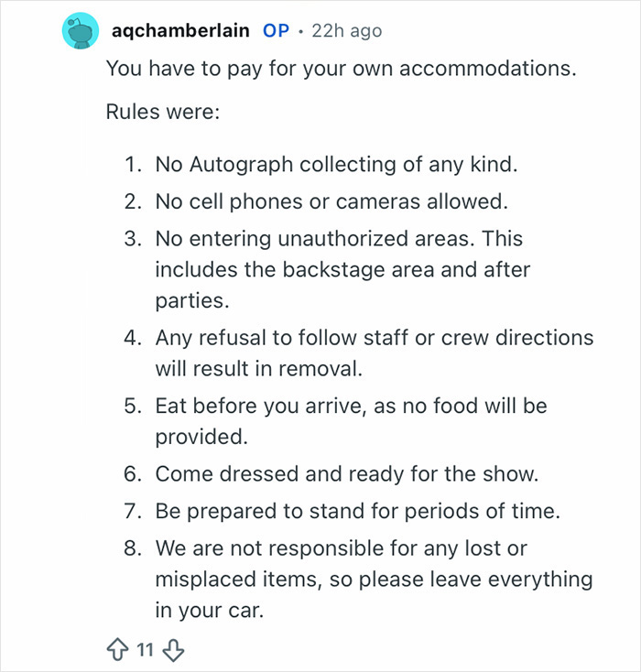Screen dimensions: 641x672
Task: Click the no cell phones or cameras rule
Action: pyautogui.click(x=328, y=203)
